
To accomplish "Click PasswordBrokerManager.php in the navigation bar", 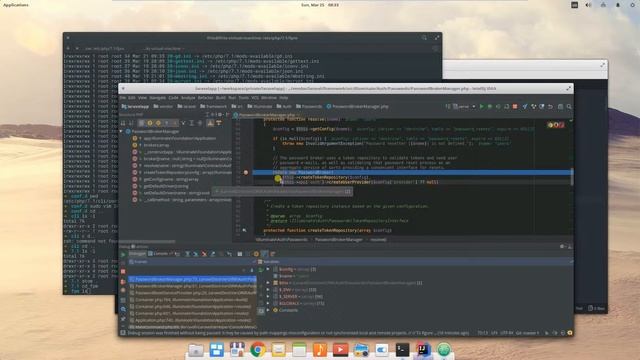I will (x=358, y=107).
